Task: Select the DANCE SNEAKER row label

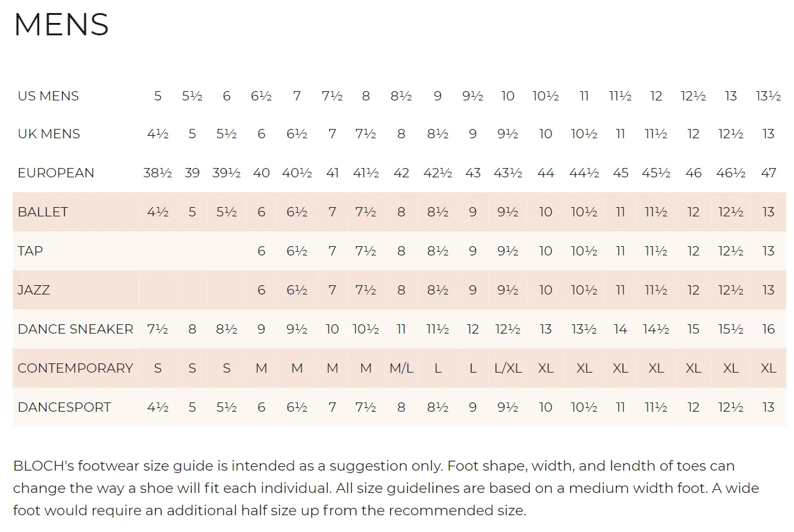Action: 76,329
